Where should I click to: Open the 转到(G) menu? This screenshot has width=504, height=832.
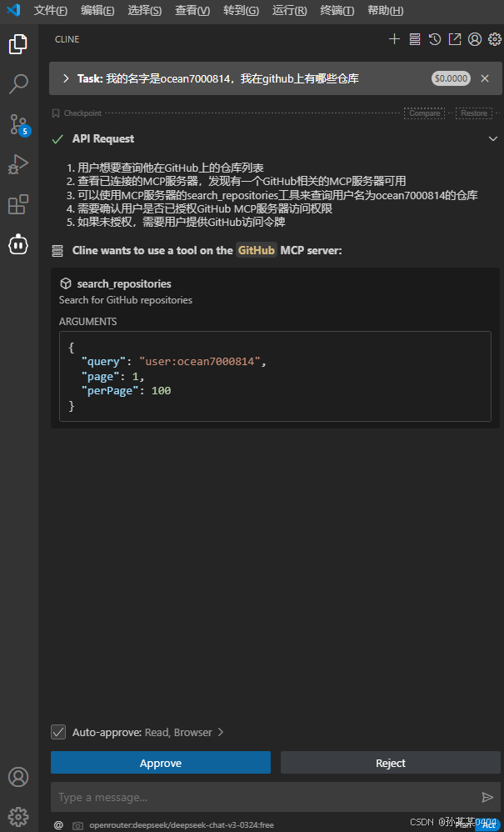[x=241, y=11]
